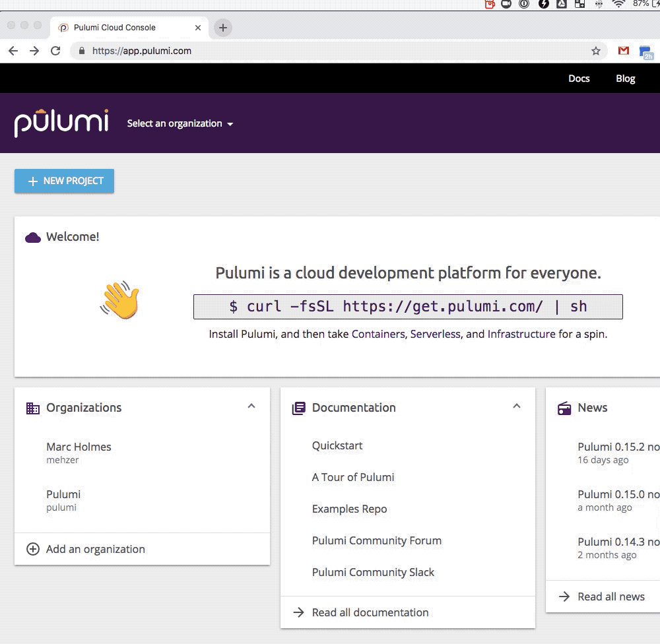Click the arrow icon beside Read all news
Screen dimensions: 660x644
[564, 596]
